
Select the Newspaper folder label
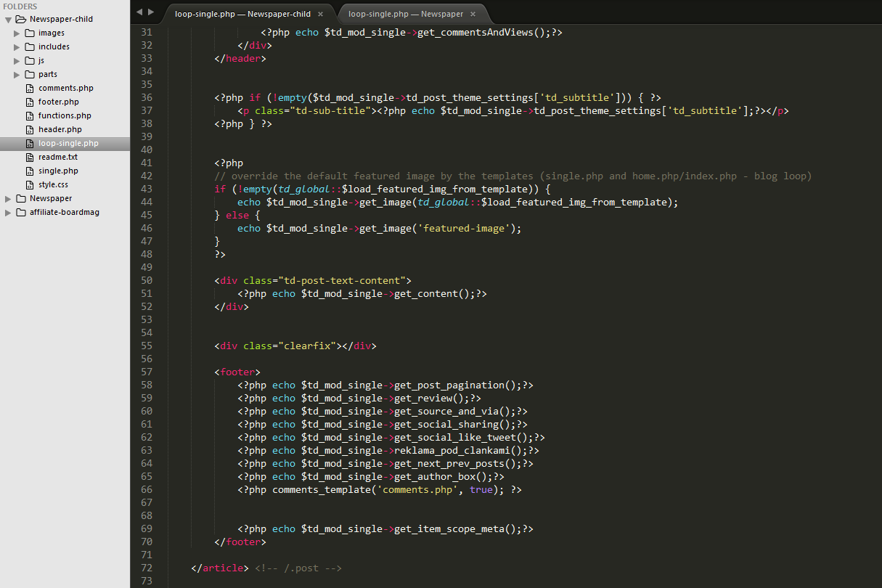tap(51, 199)
